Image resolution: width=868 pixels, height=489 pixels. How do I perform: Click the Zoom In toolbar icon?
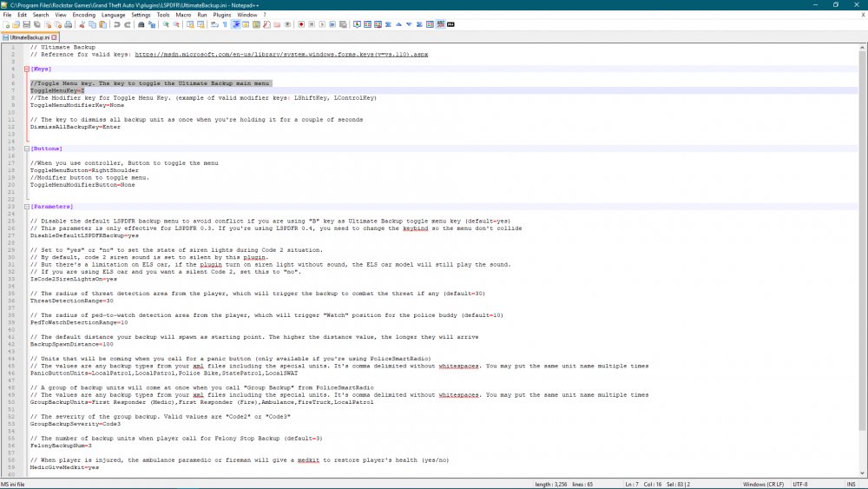165,24
